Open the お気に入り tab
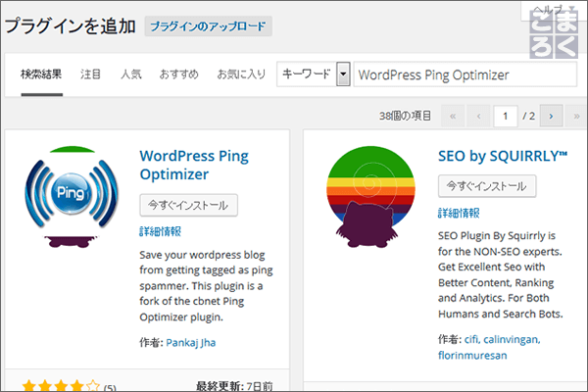The width and height of the screenshot is (588, 392). tap(241, 74)
